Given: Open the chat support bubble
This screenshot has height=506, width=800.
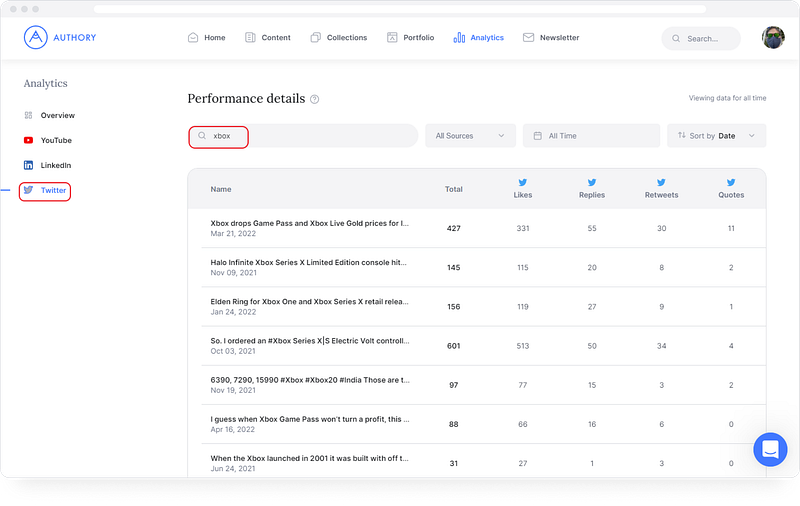Looking at the screenshot, I should coord(770,449).
